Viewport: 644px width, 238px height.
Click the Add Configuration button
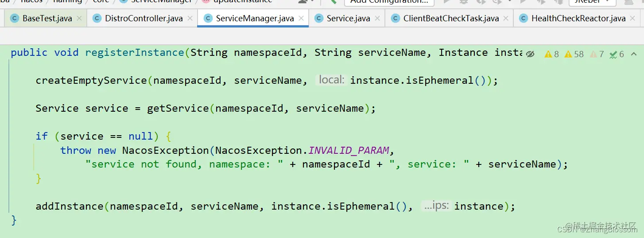(389, 2)
